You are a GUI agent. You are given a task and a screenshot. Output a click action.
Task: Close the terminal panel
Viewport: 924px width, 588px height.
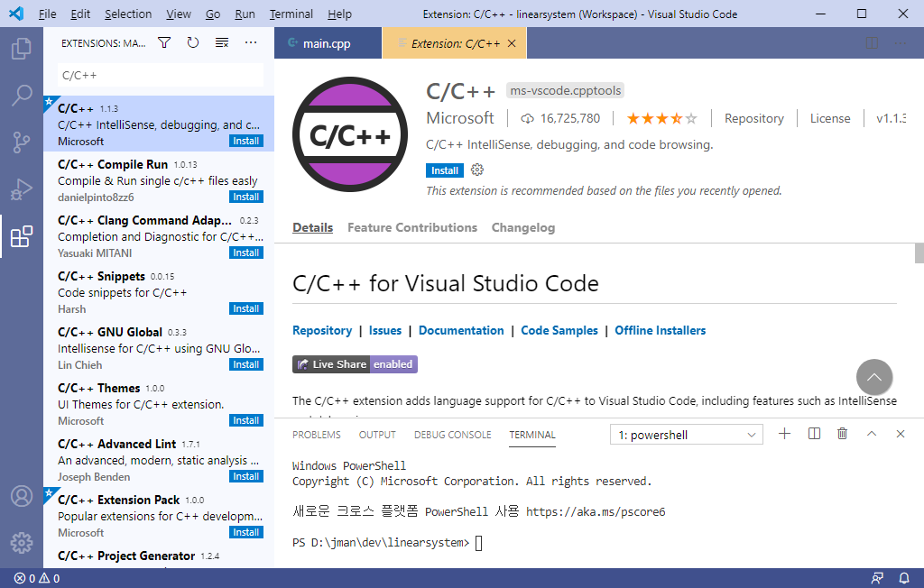(900, 434)
